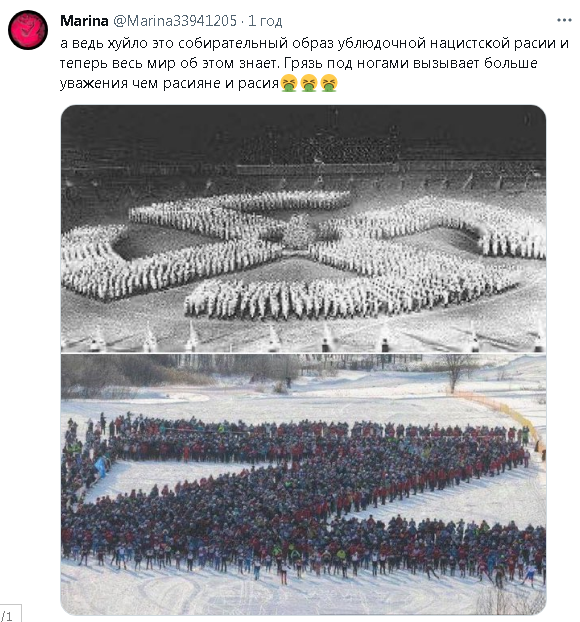The width and height of the screenshot is (580, 622).
Task: Click the orange fence in the lower photo
Action: coord(501,414)
